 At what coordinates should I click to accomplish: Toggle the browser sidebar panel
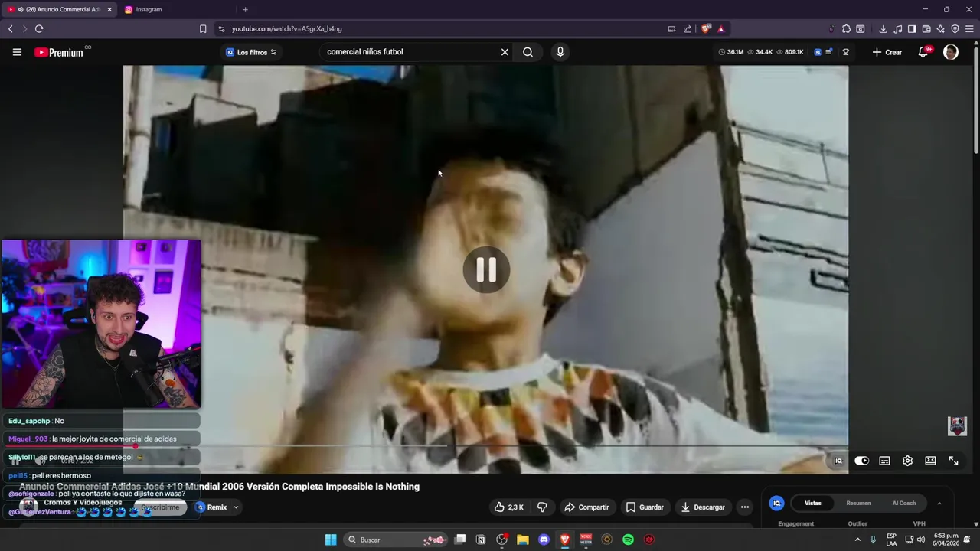coord(912,28)
